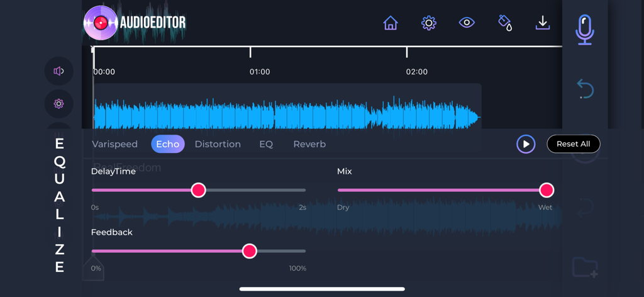Switch to the EQ tab

pos(266,144)
